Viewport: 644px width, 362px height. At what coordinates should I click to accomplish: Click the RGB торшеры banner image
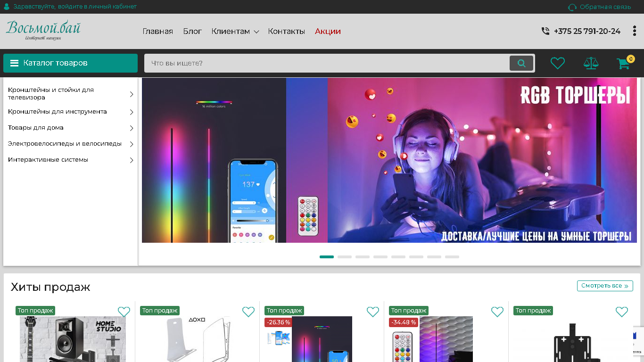(389, 160)
